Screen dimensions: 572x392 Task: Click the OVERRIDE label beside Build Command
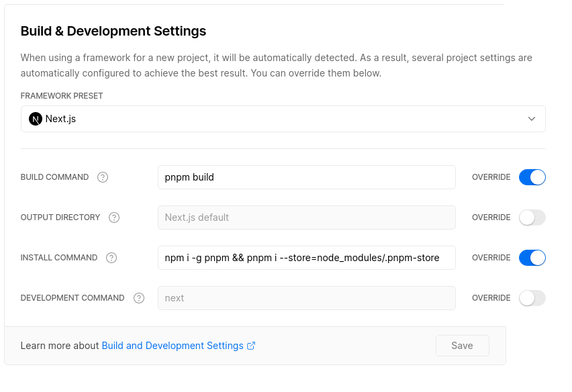pyautogui.click(x=491, y=177)
